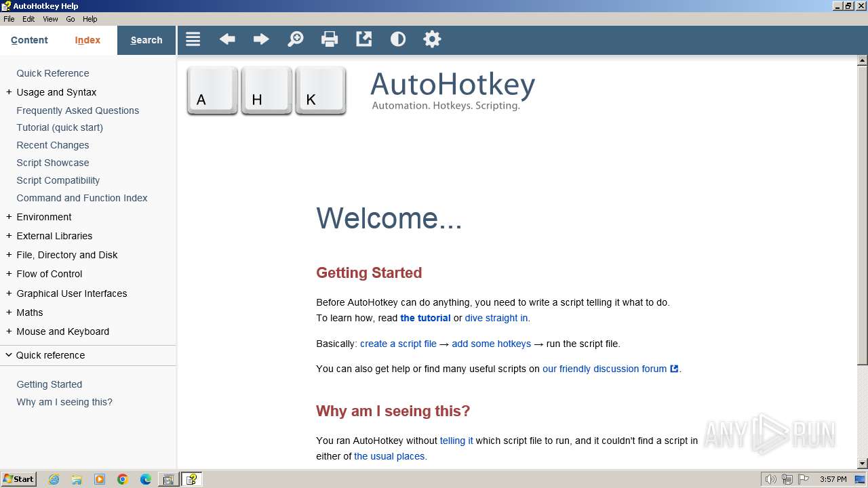The width and height of the screenshot is (868, 488).
Task: Open 'the tutorial' link
Action: [x=425, y=318]
